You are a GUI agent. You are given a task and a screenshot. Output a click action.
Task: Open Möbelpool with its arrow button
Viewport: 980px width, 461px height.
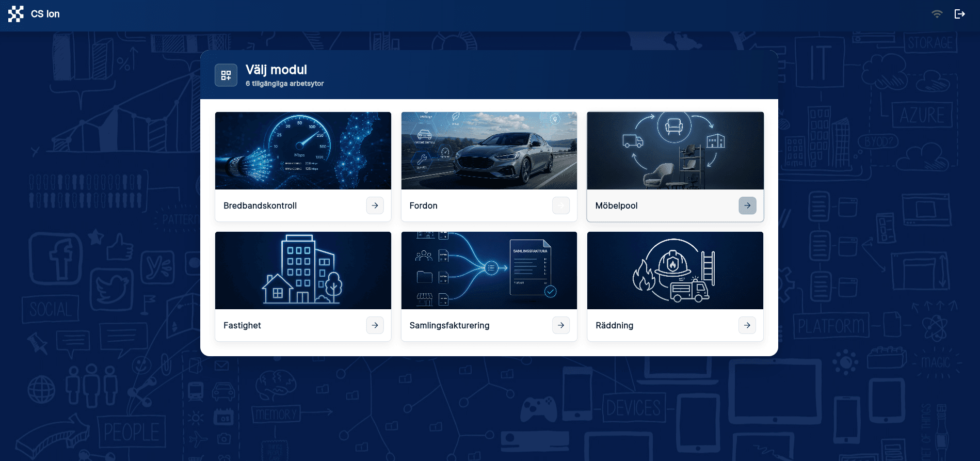pos(747,205)
